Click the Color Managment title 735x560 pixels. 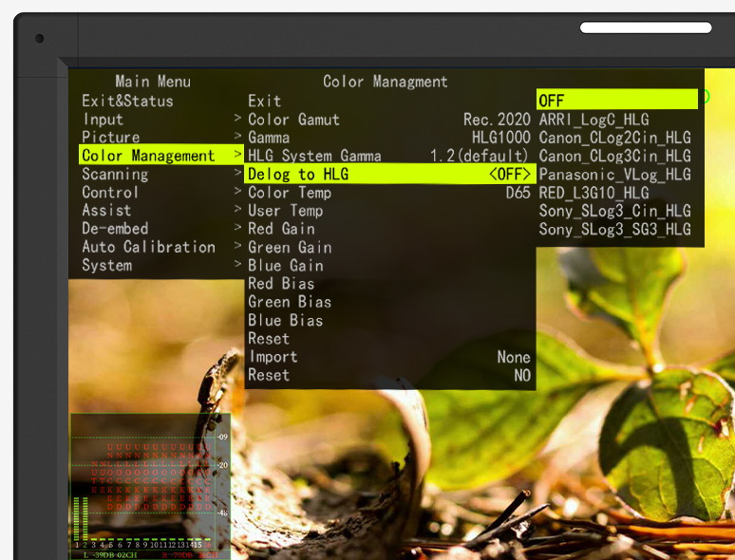point(385,82)
